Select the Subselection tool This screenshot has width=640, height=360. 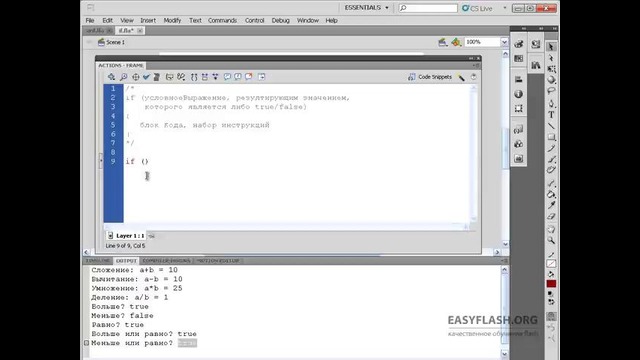coord(551,58)
